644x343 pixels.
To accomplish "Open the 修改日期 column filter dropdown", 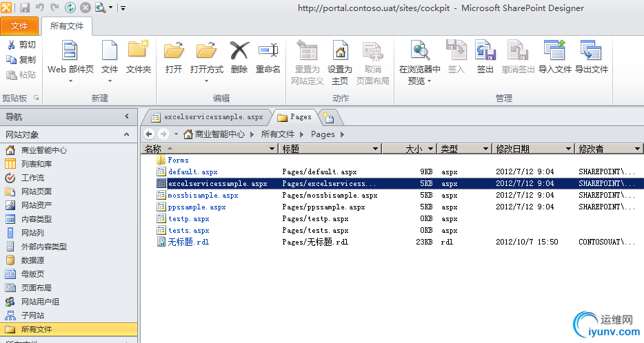I will 568,149.
